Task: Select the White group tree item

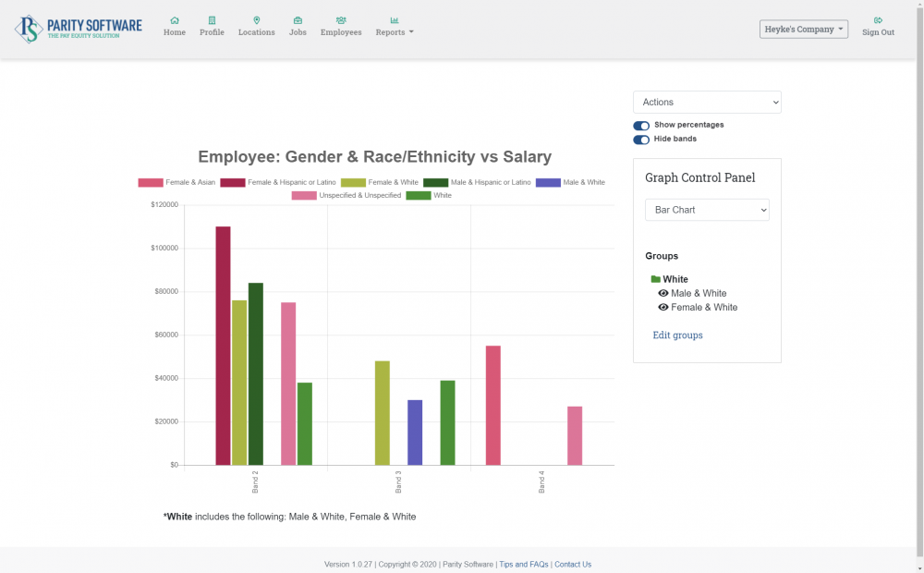Action: pos(675,279)
